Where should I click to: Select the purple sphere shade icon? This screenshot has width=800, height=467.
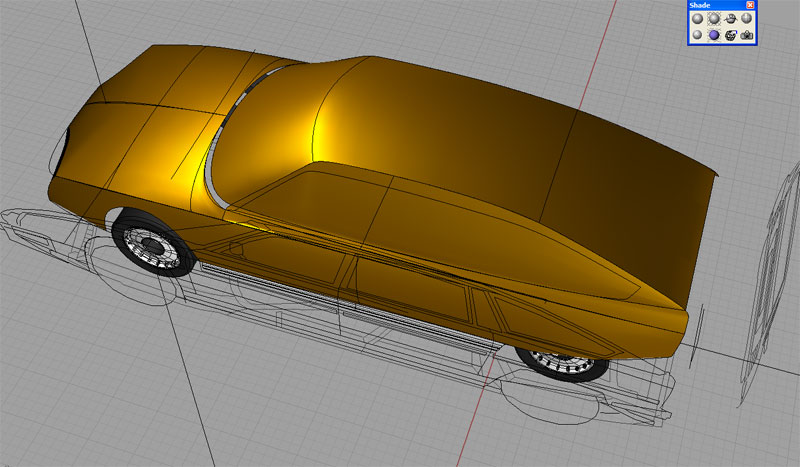714,35
